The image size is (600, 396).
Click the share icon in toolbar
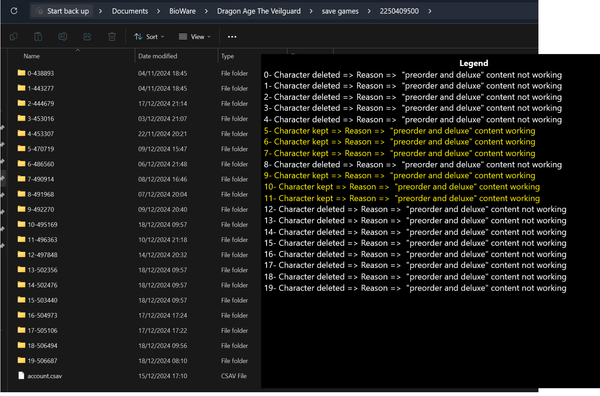pyautogui.click(x=87, y=37)
